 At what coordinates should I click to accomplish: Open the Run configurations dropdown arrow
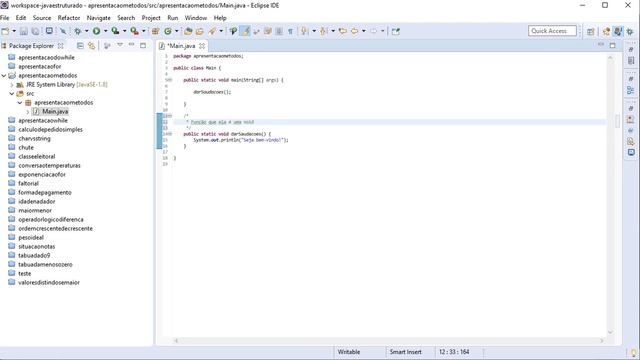[x=105, y=31]
